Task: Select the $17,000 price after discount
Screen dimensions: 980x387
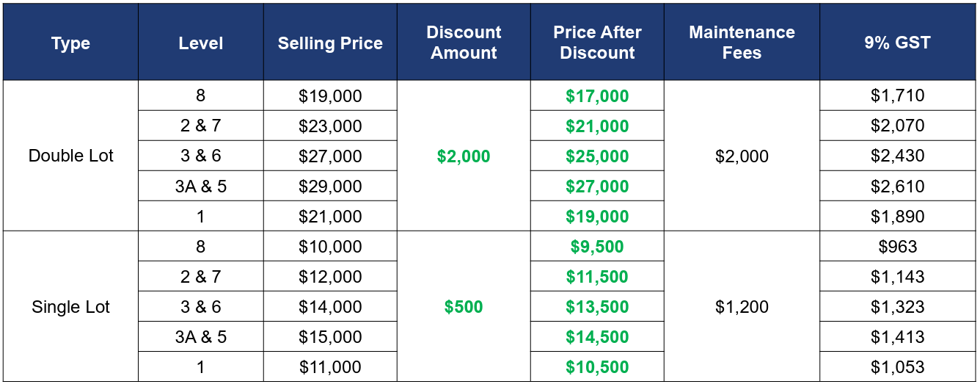Action: pyautogui.click(x=597, y=95)
